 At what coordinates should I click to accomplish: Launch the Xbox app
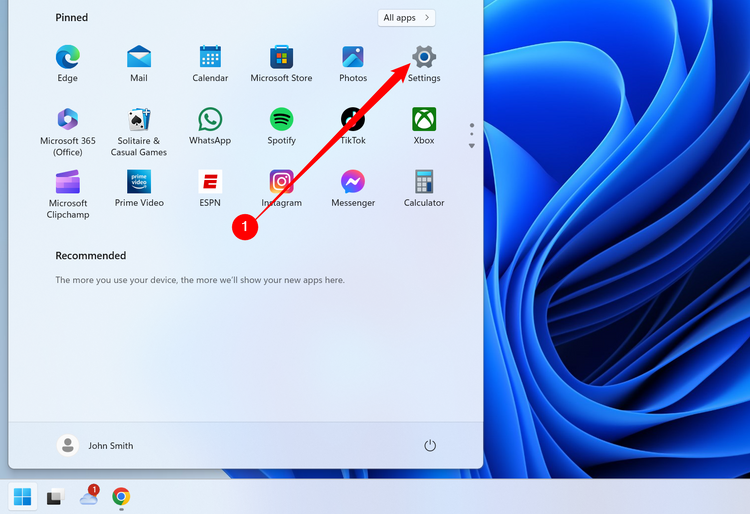tap(424, 126)
